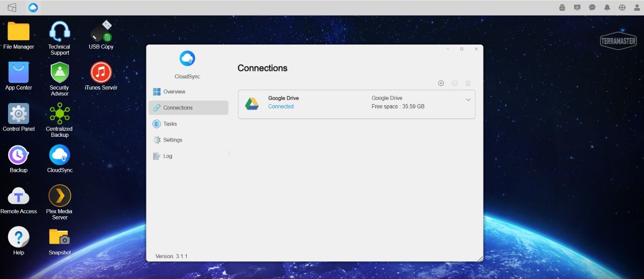
Task: Open the monitor icon in the top bar
Action: [577, 8]
